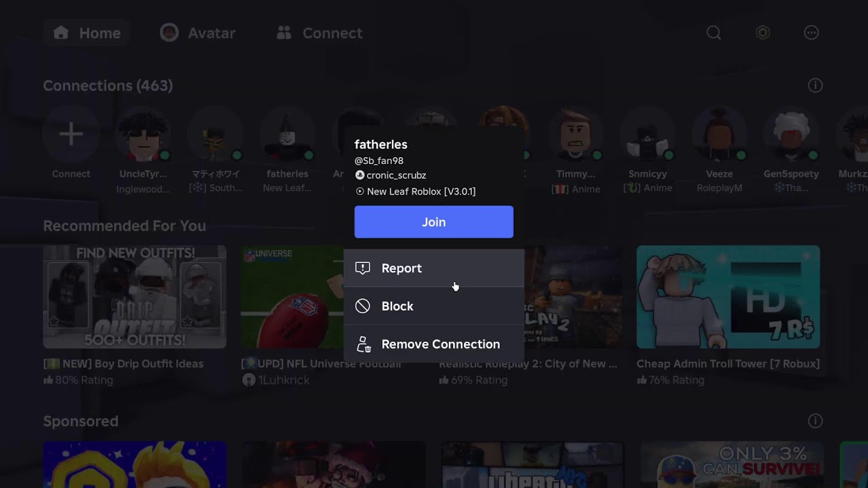Click the Sponsored section heading
This screenshot has width=868, height=488.
pos(81,421)
